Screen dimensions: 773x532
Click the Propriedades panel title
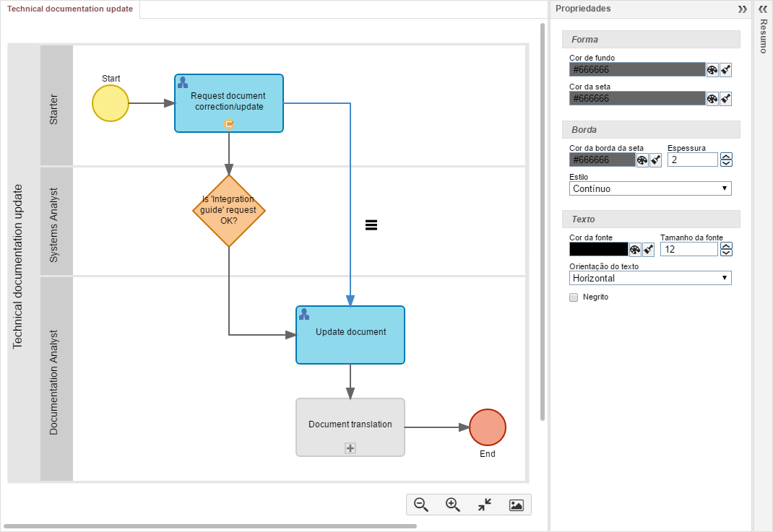click(x=583, y=9)
